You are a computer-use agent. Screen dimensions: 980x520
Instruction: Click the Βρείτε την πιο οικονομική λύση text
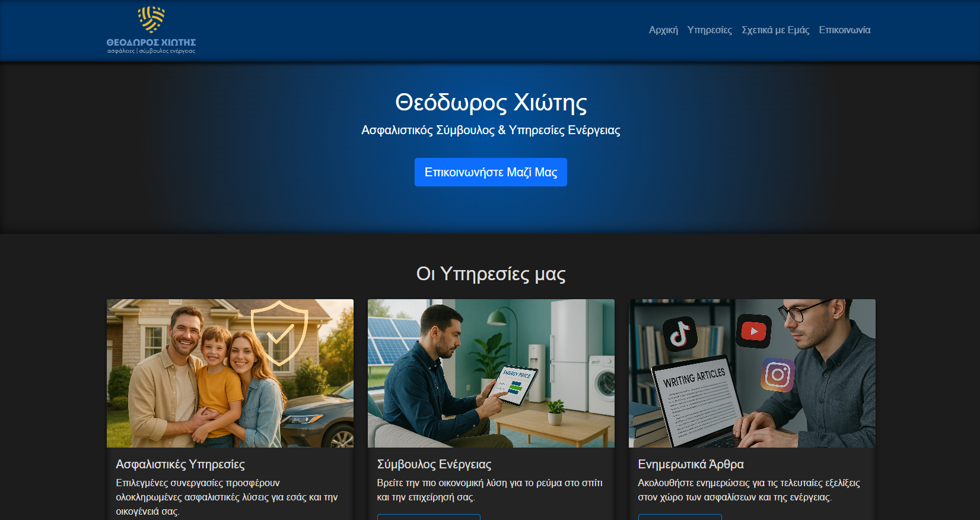pos(490,490)
